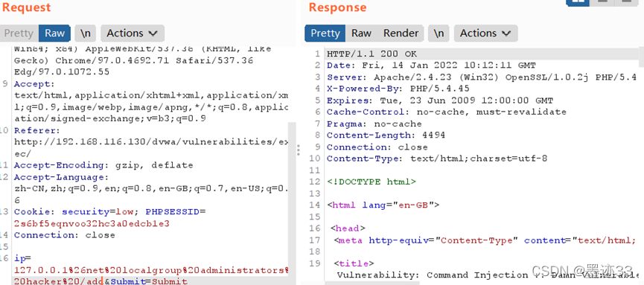Click the 'Chrome/97.0.4692.71 Safari/537.36' line
The image size is (644, 285).
(133, 60)
